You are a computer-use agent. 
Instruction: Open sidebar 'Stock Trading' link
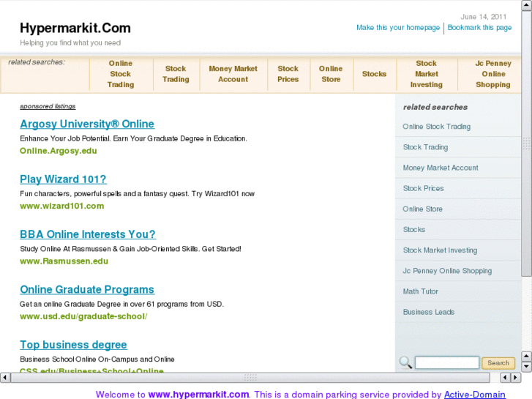point(425,147)
